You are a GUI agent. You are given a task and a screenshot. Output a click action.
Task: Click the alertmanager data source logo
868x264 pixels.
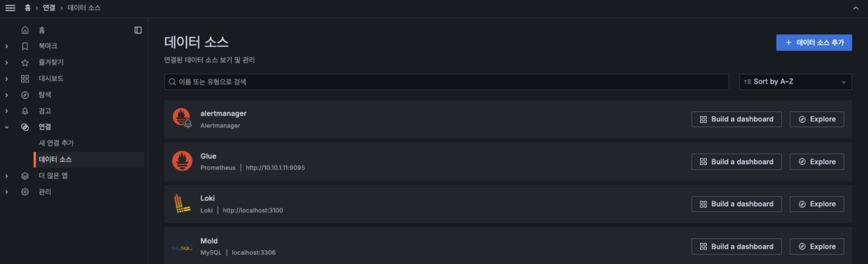click(182, 119)
